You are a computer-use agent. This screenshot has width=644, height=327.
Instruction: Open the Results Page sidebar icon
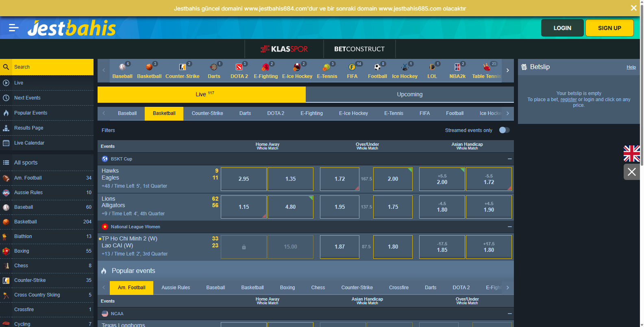click(6, 128)
